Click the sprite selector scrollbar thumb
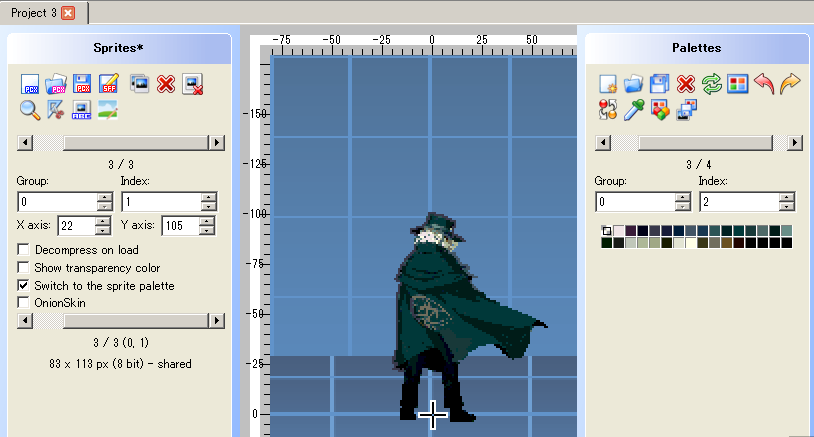814x437 pixels. coord(135,143)
